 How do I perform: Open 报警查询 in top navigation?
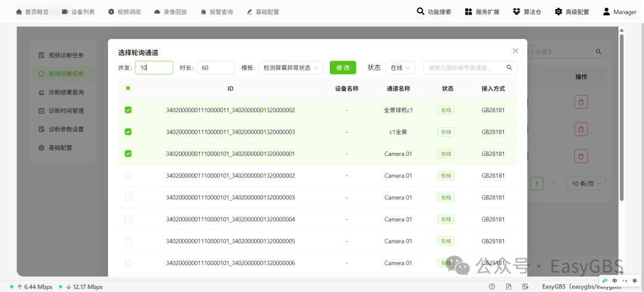217,12
